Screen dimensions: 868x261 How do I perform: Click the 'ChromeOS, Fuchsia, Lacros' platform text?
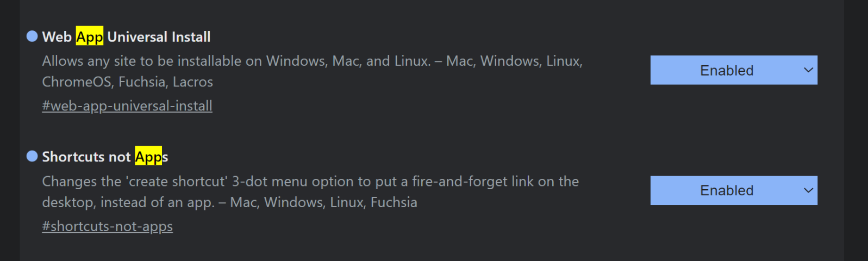128,82
